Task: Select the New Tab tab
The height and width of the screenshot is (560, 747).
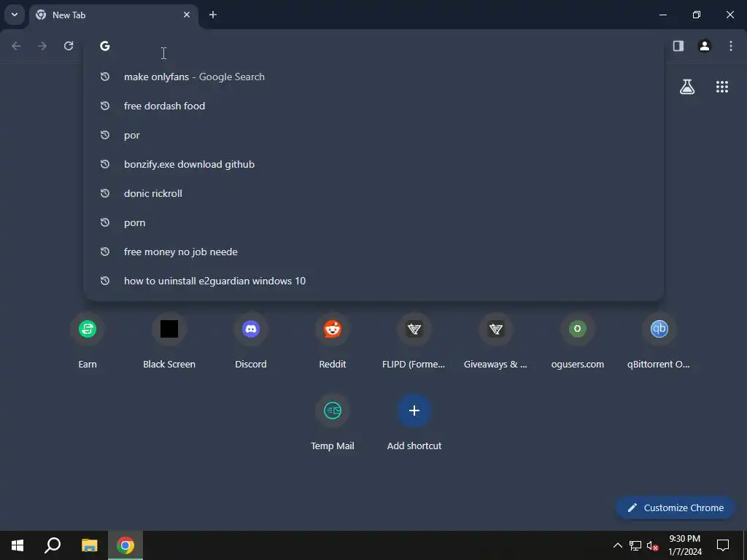Action: (x=113, y=15)
